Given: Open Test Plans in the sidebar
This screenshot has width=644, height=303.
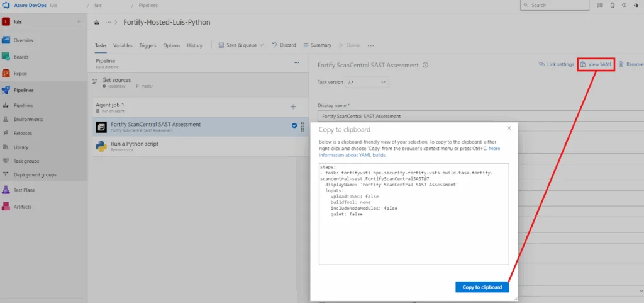Looking at the screenshot, I should (x=24, y=190).
